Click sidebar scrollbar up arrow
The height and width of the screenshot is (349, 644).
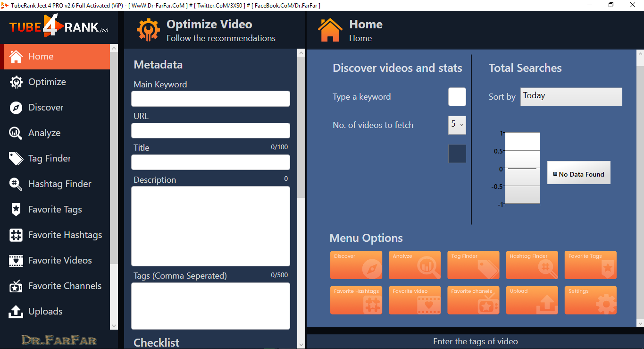(114, 48)
